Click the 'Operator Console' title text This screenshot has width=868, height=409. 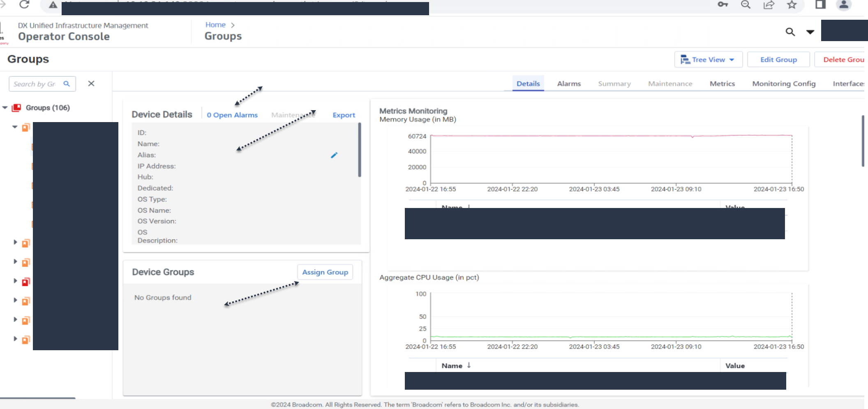(64, 37)
